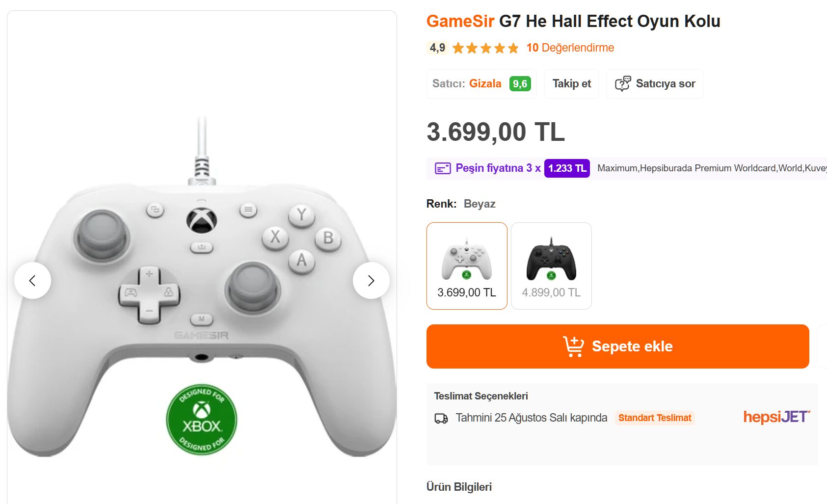The width and height of the screenshot is (827, 504).
Task: Open seller Gizala's page
Action: pos(484,83)
